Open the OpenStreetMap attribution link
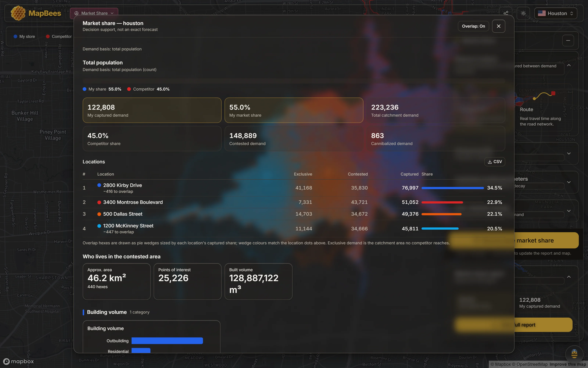588x368 pixels. [x=530, y=364]
